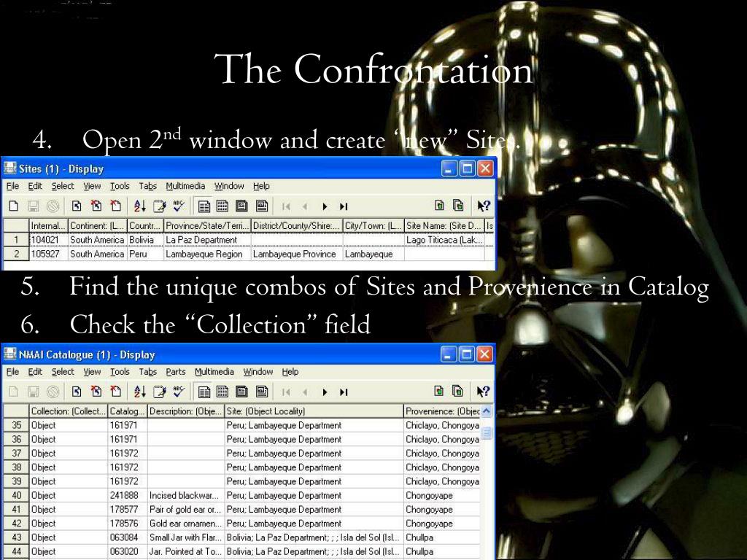747x560 pixels.
Task: Switch to List view in Catalogue window
Action: click(x=204, y=392)
